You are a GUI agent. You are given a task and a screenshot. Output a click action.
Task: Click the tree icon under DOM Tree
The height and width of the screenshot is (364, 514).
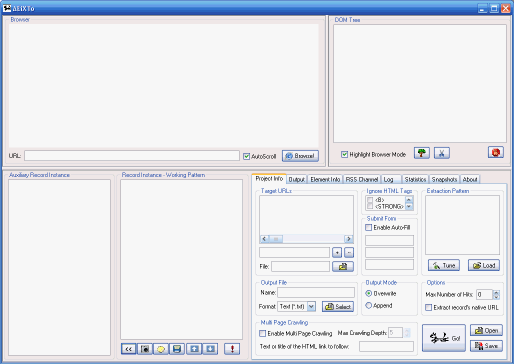pos(422,153)
